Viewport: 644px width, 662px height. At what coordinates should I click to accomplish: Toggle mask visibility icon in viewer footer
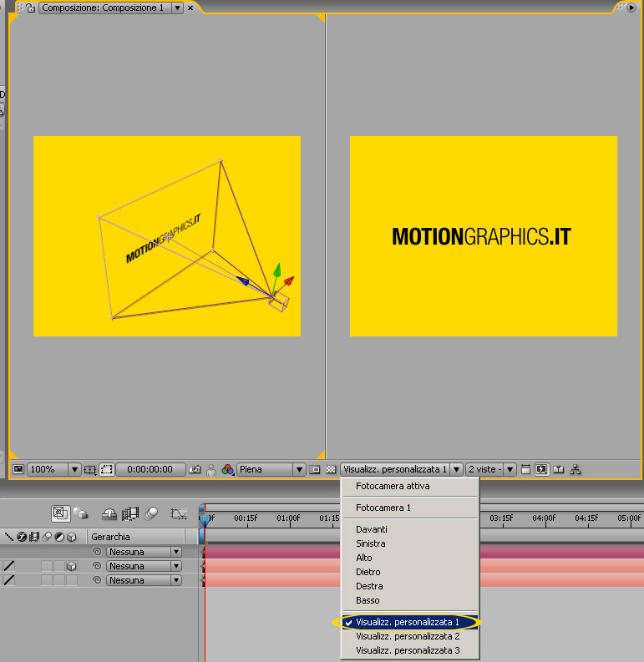coord(107,469)
